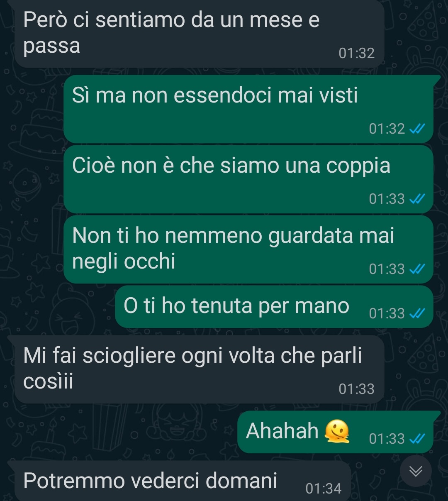The image size is (448, 501).
Task: Select the 'Cioè non è che siamo una coppia' bubble
Action: click(x=248, y=179)
